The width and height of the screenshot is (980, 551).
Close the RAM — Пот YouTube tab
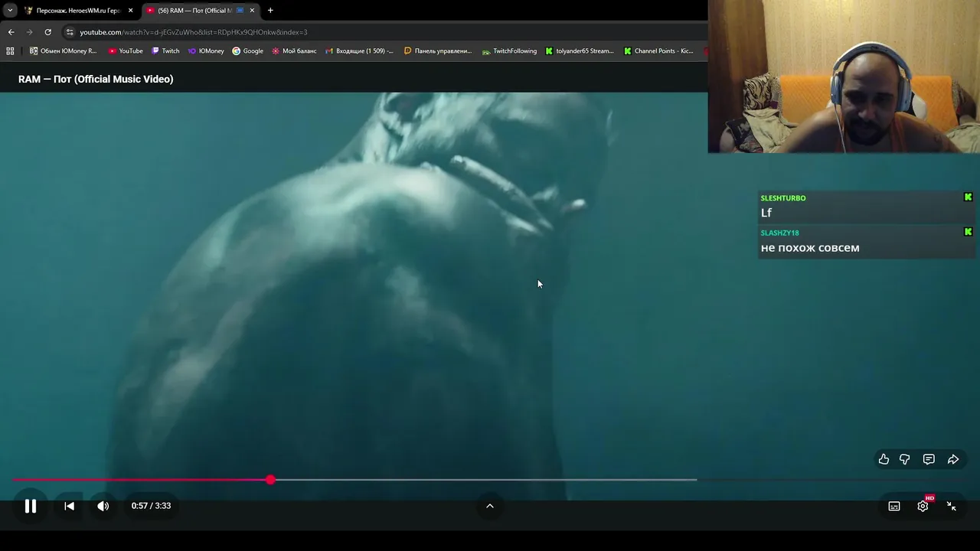point(252,11)
